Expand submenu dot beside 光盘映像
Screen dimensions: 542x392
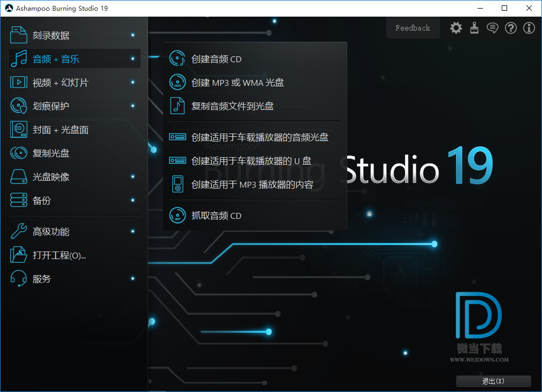coord(133,176)
